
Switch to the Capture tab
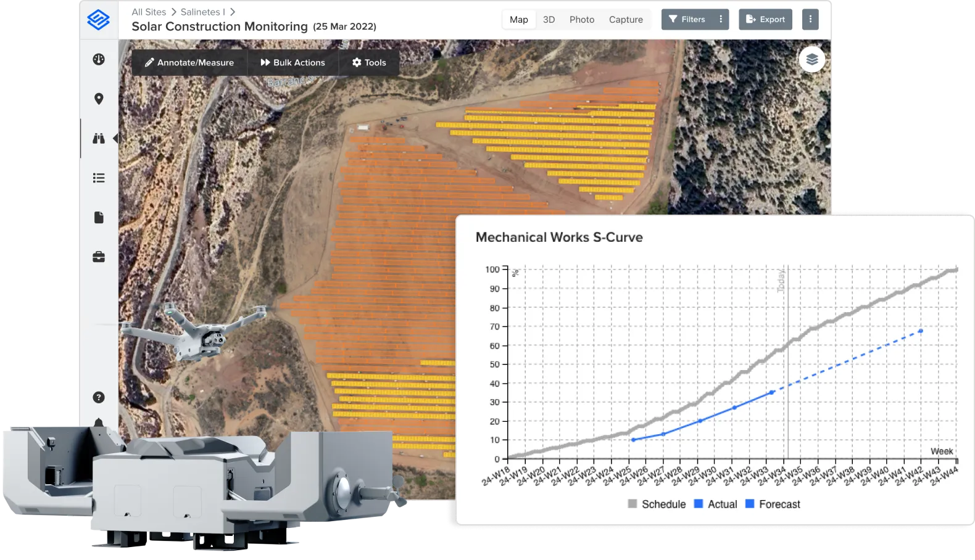pos(626,20)
